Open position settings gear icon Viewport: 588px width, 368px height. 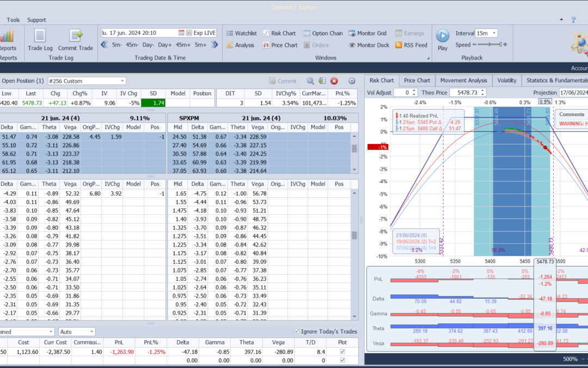352,81
